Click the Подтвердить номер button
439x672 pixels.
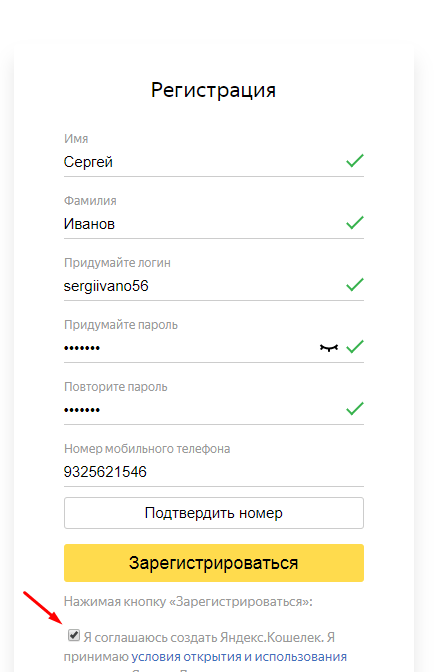point(214,513)
